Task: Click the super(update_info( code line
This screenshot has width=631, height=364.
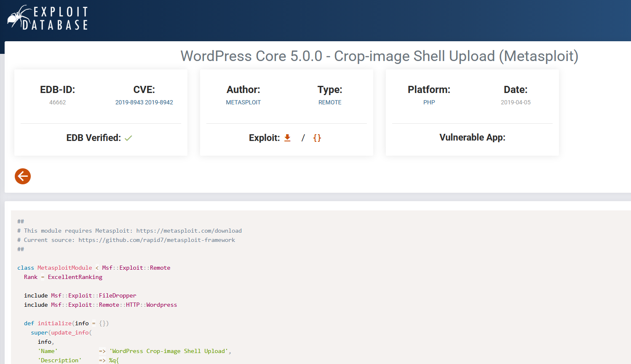Action: (61, 332)
